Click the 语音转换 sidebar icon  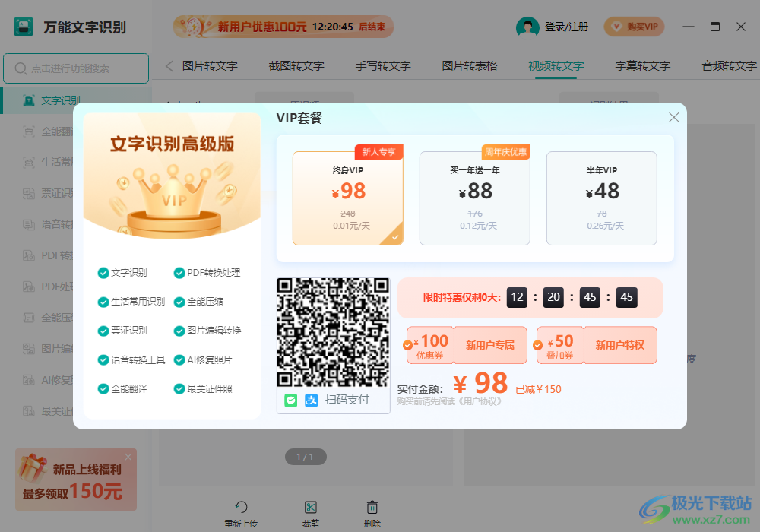point(29,224)
